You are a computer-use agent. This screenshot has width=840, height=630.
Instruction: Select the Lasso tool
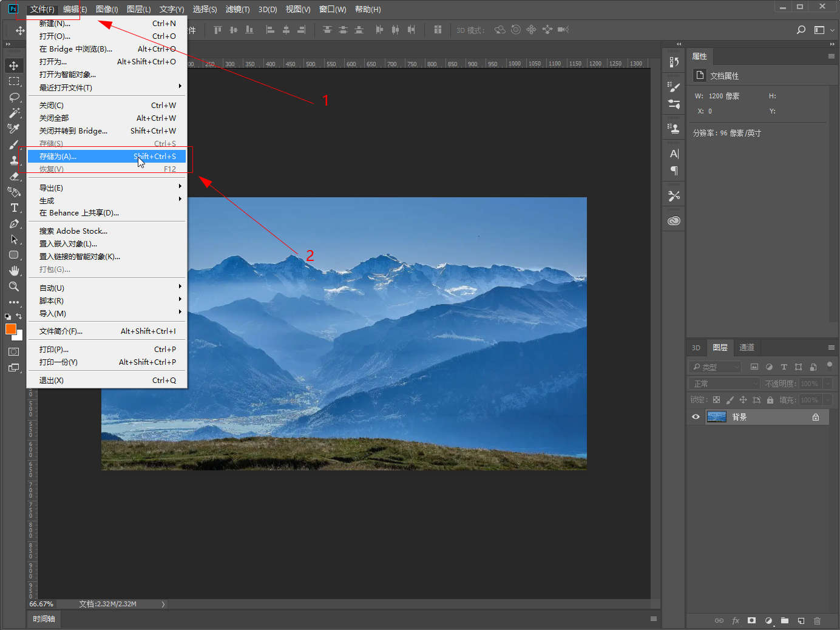14,97
